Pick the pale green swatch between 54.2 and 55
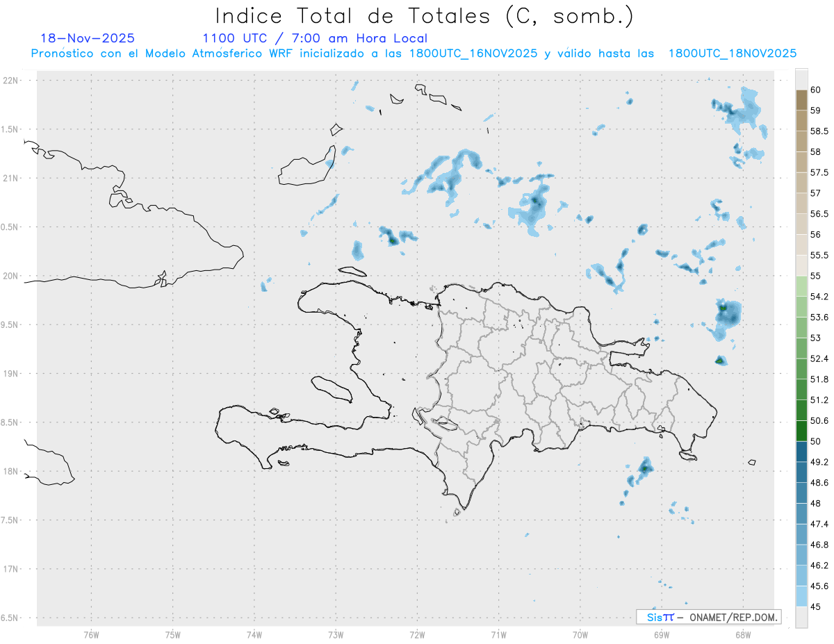 pyautogui.click(x=801, y=286)
